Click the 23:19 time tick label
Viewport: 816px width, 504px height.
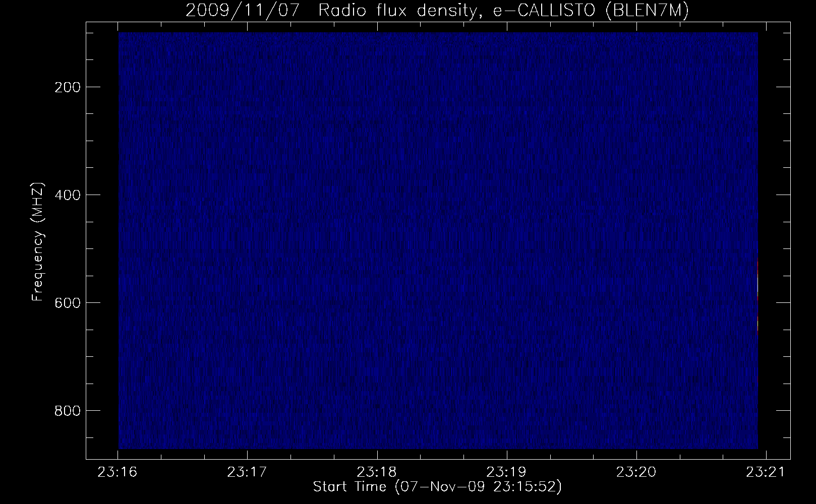click(x=506, y=472)
